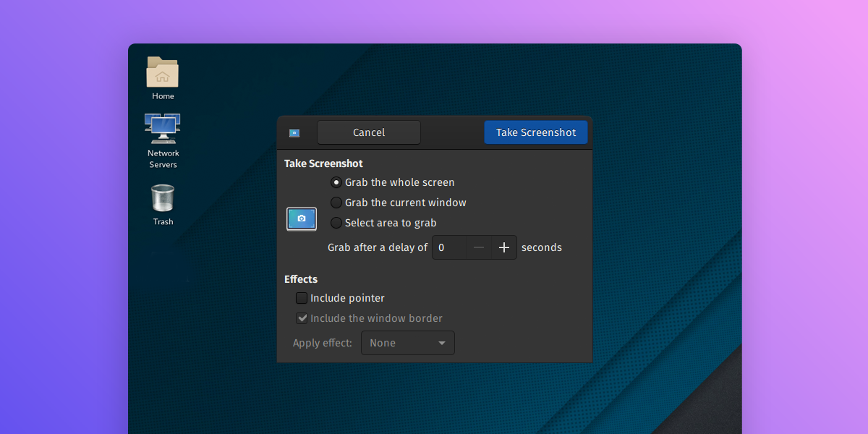Open the Home folder on the desktop
Viewport: 868px width, 434px height.
tap(162, 75)
